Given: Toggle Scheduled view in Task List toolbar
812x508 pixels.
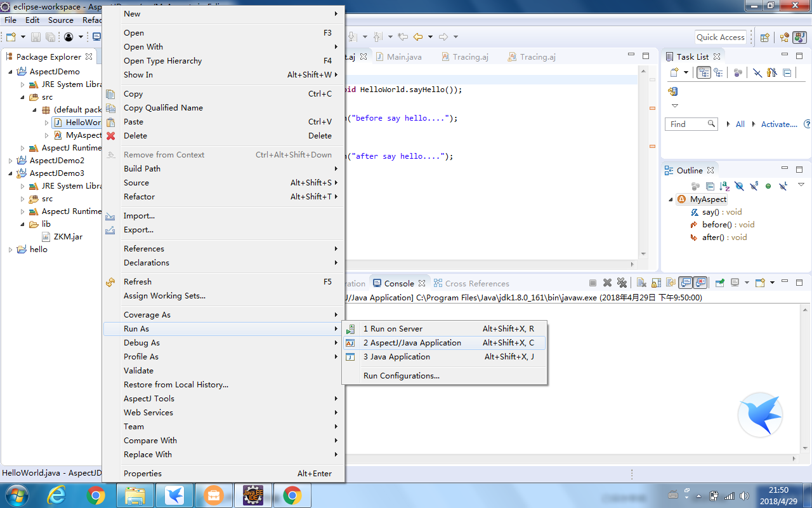Looking at the screenshot, I should coord(718,72).
